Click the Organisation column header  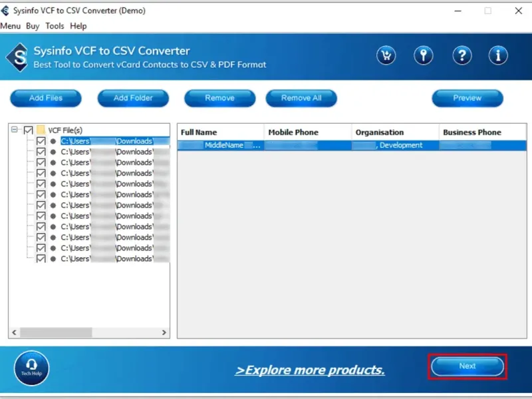click(x=395, y=132)
